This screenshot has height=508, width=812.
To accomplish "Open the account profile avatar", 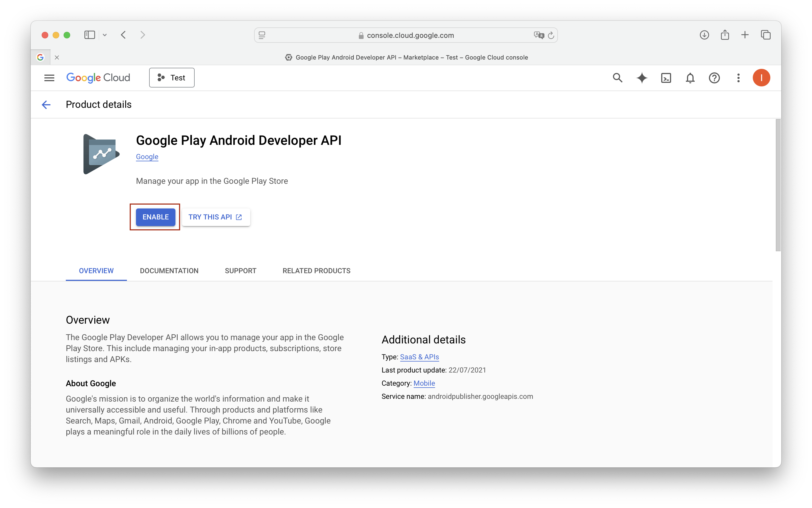I will point(761,78).
